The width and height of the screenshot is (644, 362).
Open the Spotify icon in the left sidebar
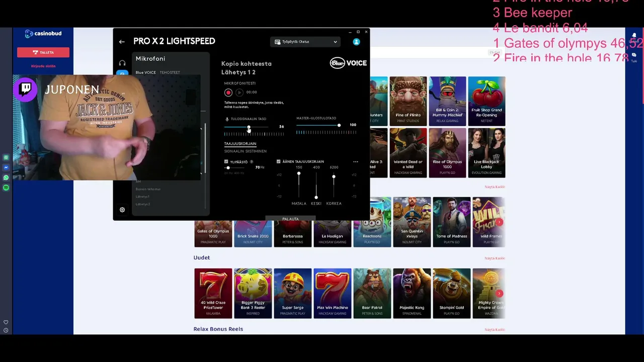click(6, 188)
